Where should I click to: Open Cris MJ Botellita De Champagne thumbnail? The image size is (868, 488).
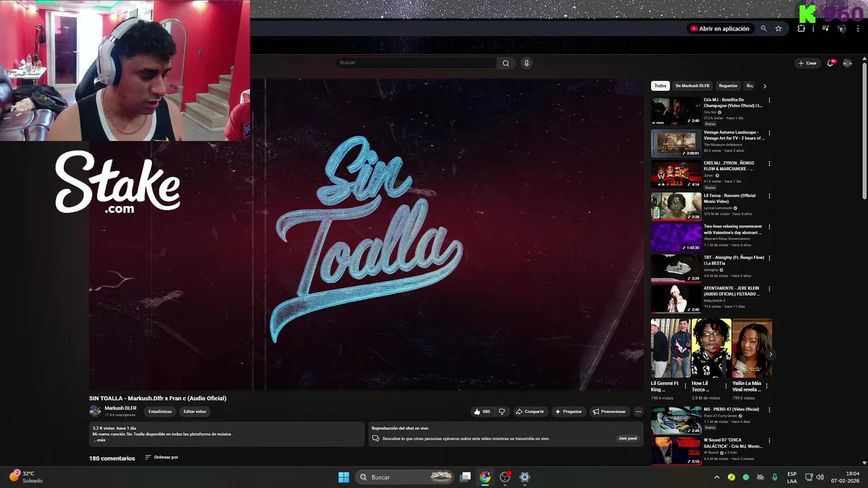click(676, 111)
